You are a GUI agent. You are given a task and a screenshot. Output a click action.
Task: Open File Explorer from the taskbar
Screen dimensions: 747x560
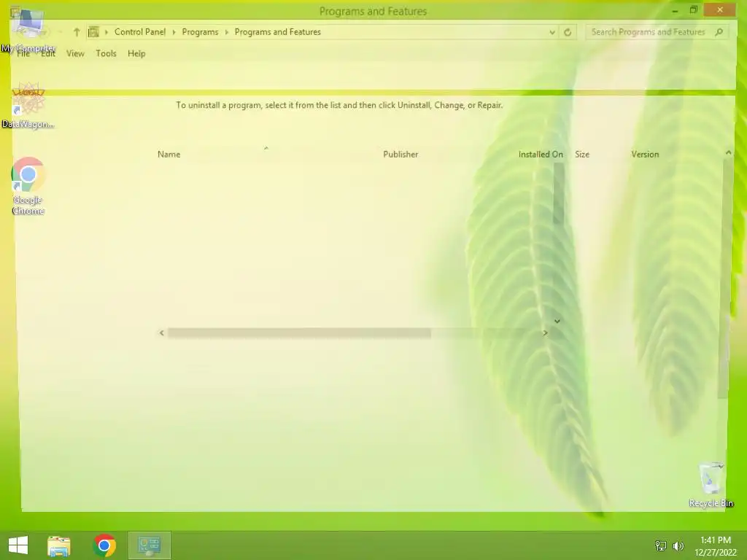[x=59, y=545]
